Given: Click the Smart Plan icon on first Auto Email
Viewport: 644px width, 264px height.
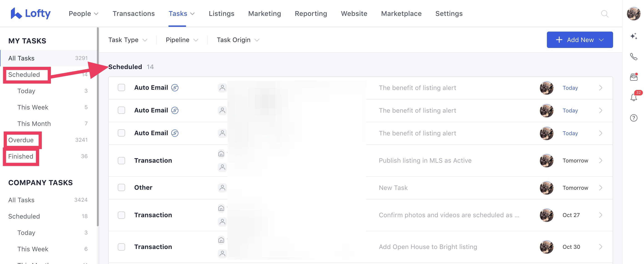Looking at the screenshot, I should click(x=175, y=88).
